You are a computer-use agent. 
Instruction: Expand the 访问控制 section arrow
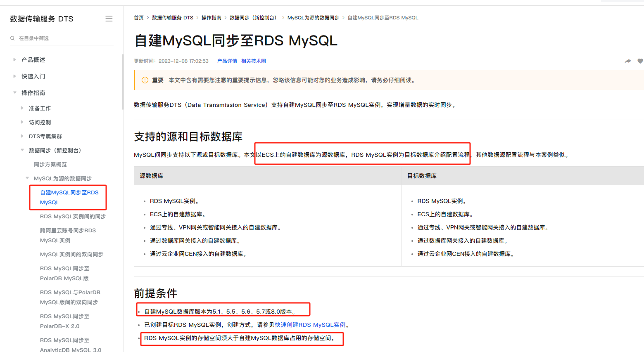(x=22, y=122)
